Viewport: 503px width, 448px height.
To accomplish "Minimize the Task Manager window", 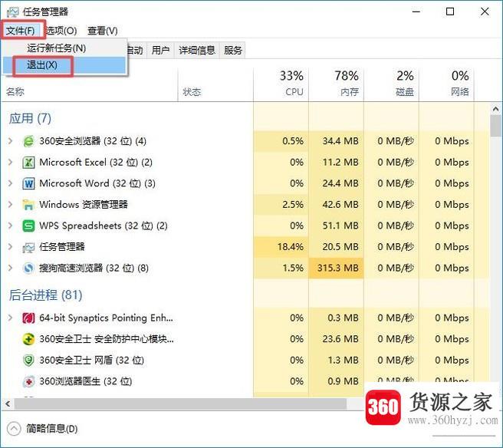I will tap(416, 12).
